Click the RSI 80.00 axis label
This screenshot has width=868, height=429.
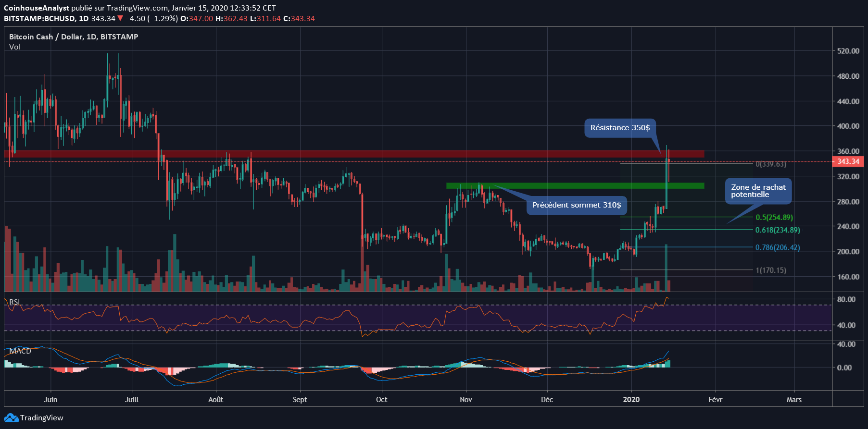pyautogui.click(x=846, y=299)
